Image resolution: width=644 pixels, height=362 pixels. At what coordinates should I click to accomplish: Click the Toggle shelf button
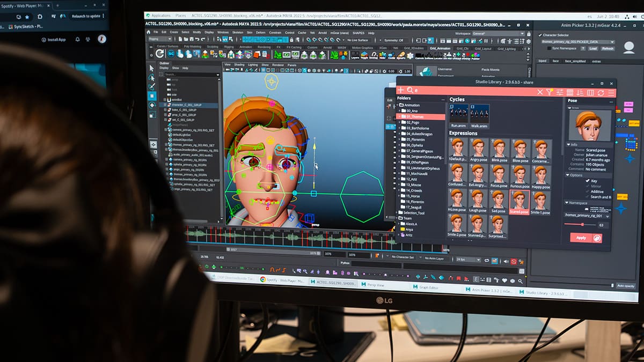coord(364,55)
